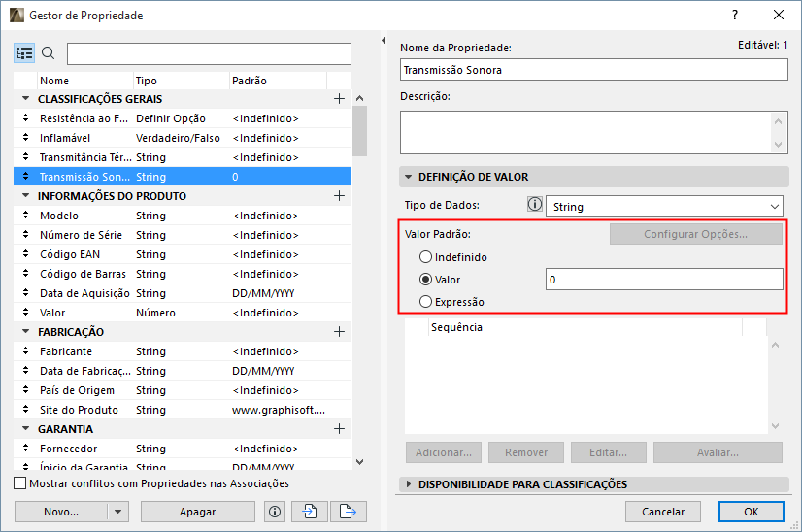Screen dimensions: 802x532
Task: Select the Expressão radio button
Action: tap(425, 302)
